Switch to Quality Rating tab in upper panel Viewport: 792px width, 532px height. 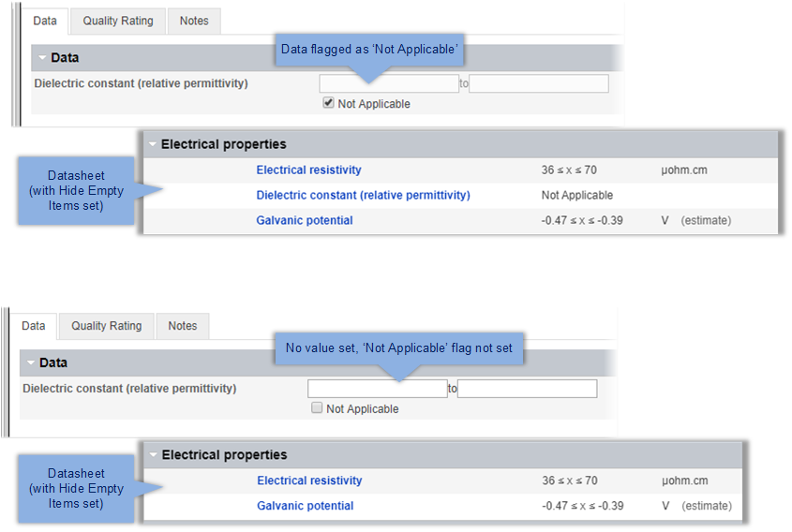pos(118,21)
